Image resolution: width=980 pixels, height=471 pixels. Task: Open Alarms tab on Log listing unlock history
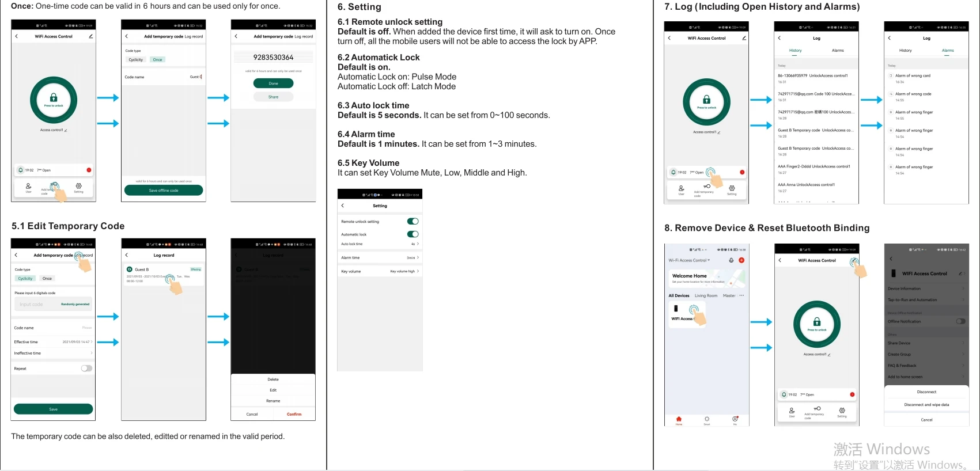pos(838,51)
